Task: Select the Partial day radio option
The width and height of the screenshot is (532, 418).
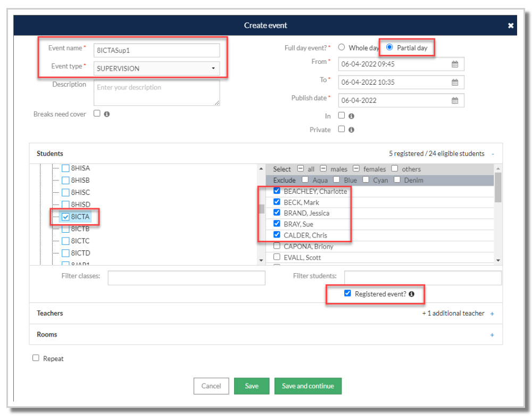Action: coord(389,47)
